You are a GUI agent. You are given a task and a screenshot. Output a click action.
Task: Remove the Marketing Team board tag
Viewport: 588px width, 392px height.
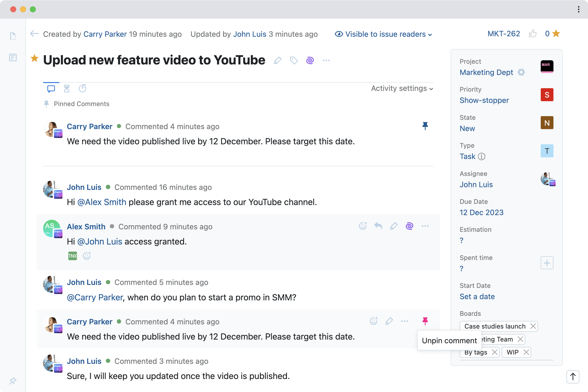click(x=520, y=339)
